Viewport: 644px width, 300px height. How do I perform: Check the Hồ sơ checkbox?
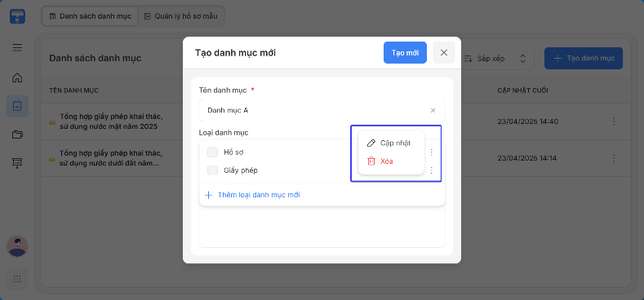(212, 152)
